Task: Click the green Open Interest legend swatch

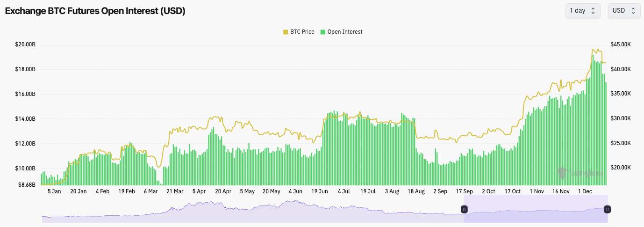Action: click(323, 32)
